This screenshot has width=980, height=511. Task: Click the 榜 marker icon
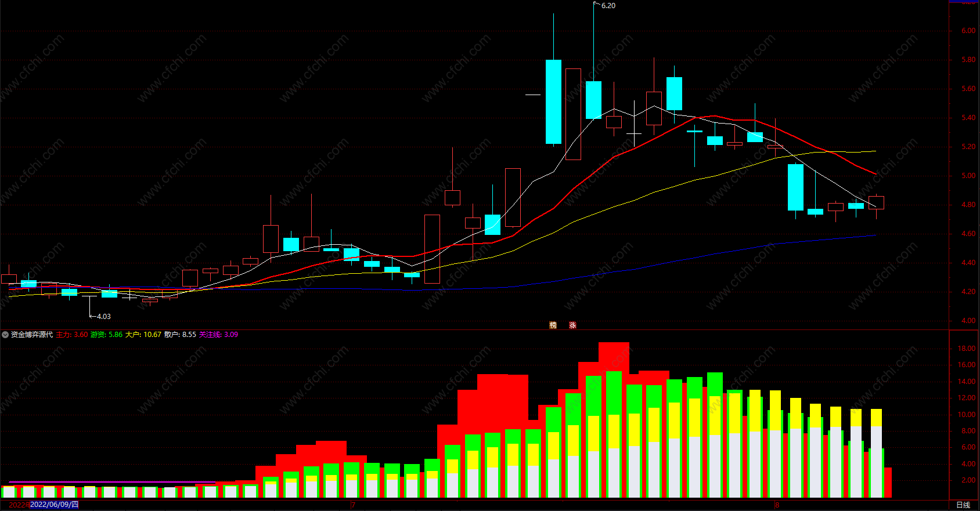553,325
